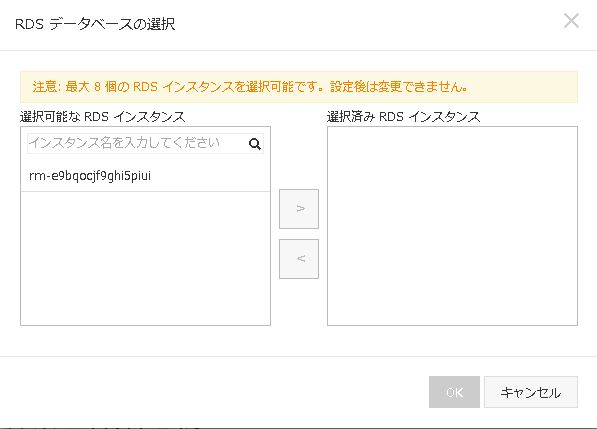Confirm selection with the OK button
Screen dimensions: 597x429
pyautogui.click(x=454, y=392)
